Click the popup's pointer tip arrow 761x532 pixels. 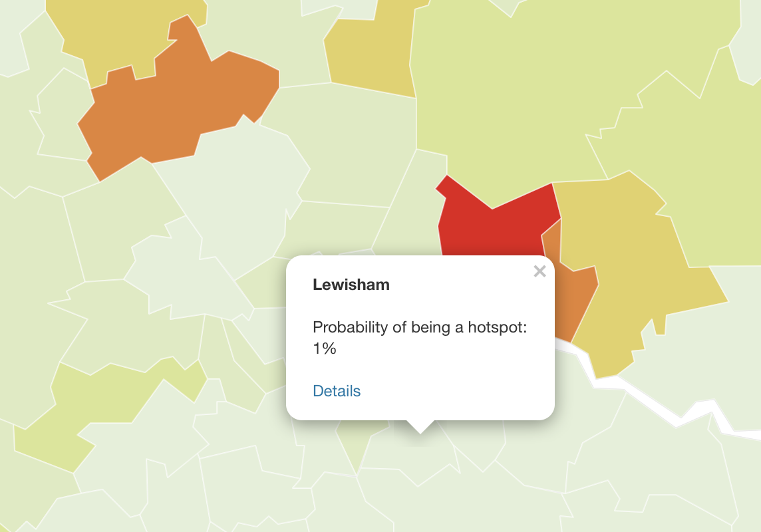420,427
